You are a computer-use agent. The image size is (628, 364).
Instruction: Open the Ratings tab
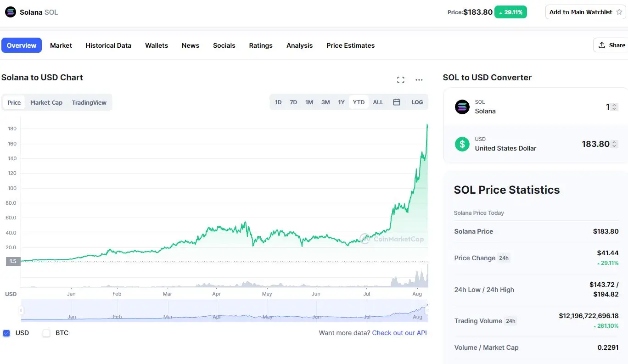(x=261, y=45)
